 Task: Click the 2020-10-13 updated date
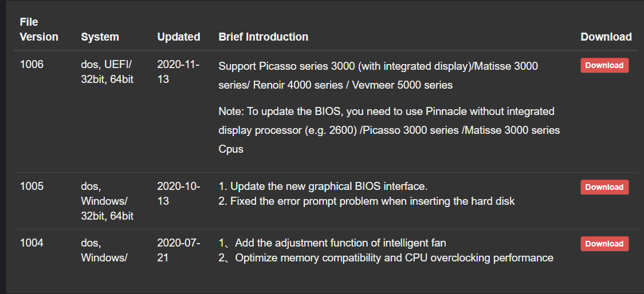click(x=178, y=193)
